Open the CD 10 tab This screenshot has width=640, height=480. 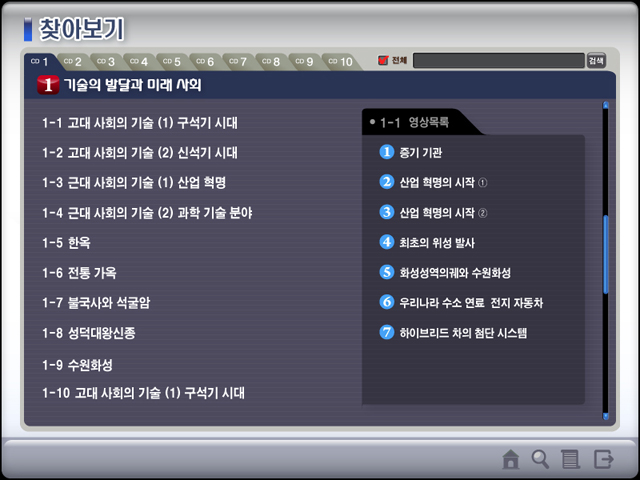coord(339,62)
